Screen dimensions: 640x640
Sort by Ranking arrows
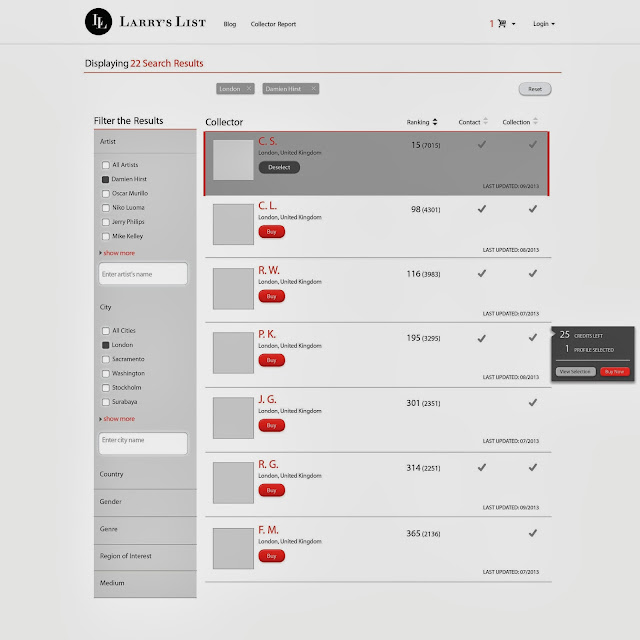coord(435,122)
